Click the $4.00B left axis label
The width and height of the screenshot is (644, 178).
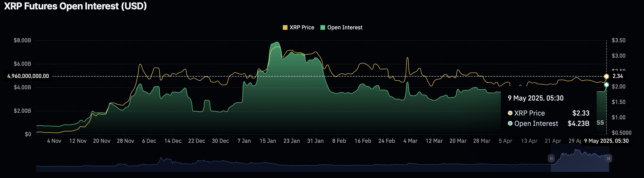pos(22,87)
